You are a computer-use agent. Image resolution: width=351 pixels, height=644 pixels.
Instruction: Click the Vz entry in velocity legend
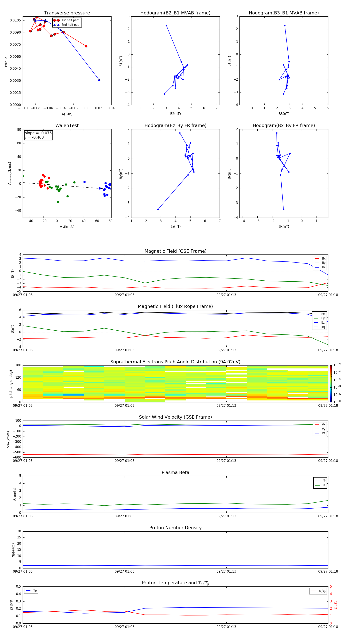click(320, 433)
